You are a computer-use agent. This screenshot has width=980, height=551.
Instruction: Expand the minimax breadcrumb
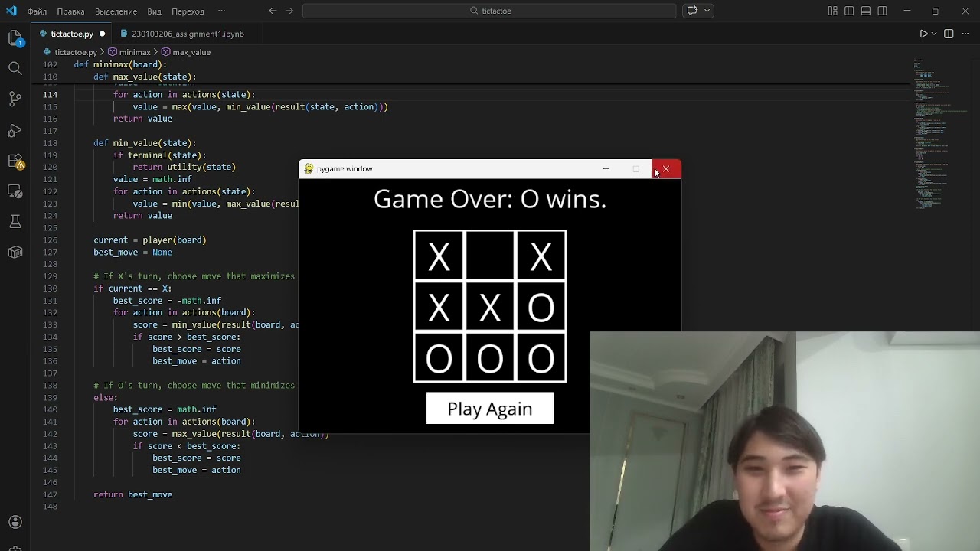point(135,52)
